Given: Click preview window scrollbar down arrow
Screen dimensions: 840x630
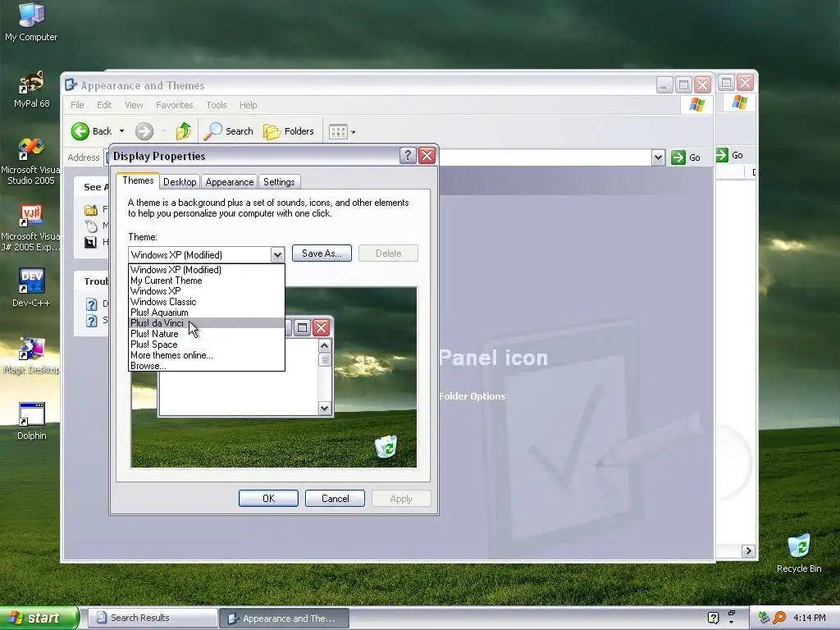Looking at the screenshot, I should click(324, 409).
